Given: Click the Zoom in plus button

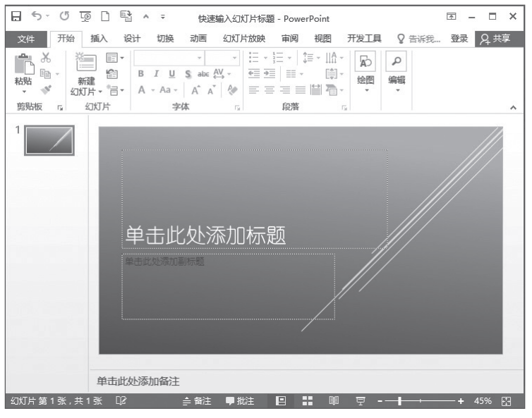Looking at the screenshot, I should point(461,401).
